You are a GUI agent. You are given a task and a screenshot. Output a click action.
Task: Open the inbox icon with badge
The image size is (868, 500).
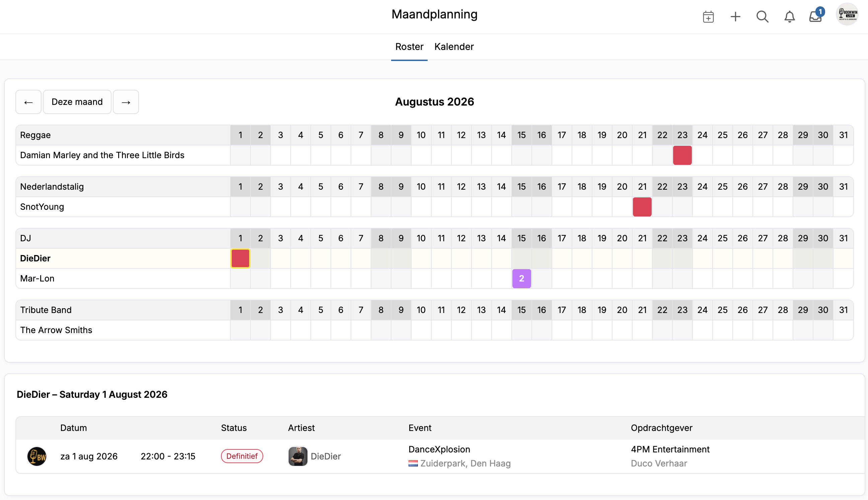pos(815,16)
